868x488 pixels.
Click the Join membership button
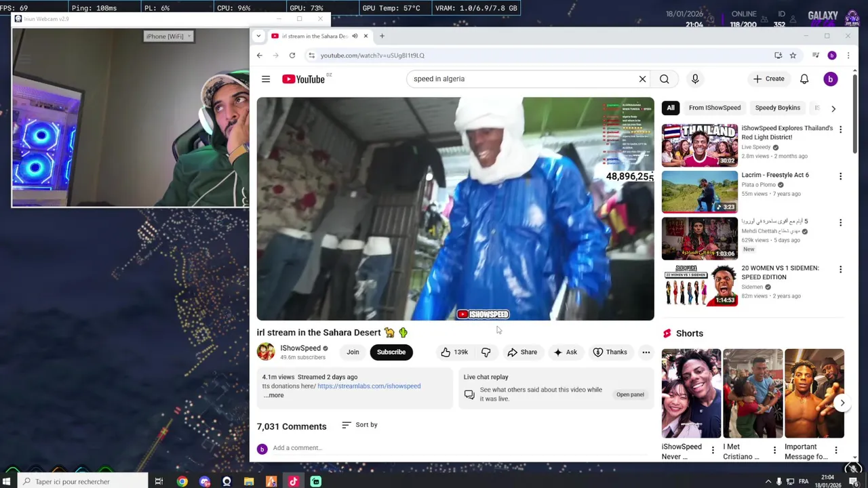353,352
